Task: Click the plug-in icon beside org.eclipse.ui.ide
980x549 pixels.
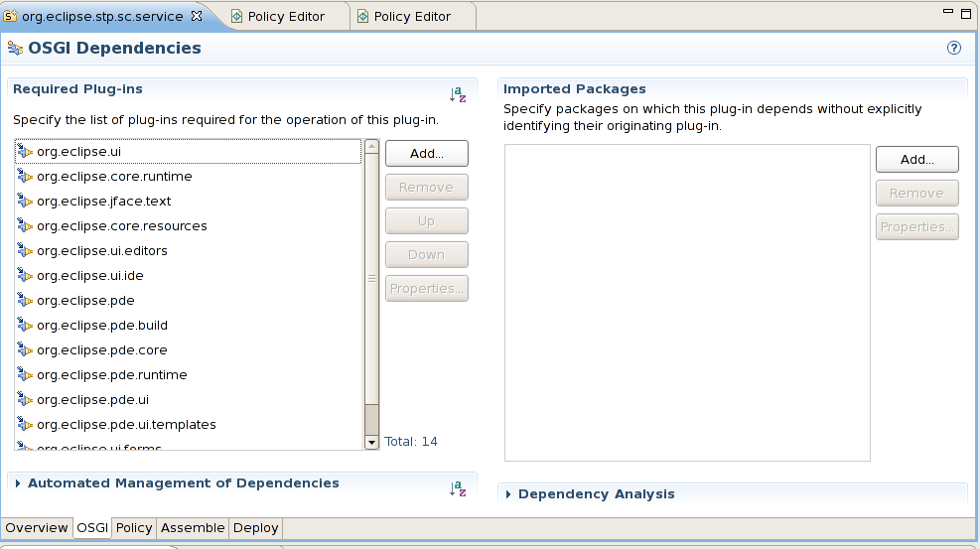Action: tap(25, 275)
